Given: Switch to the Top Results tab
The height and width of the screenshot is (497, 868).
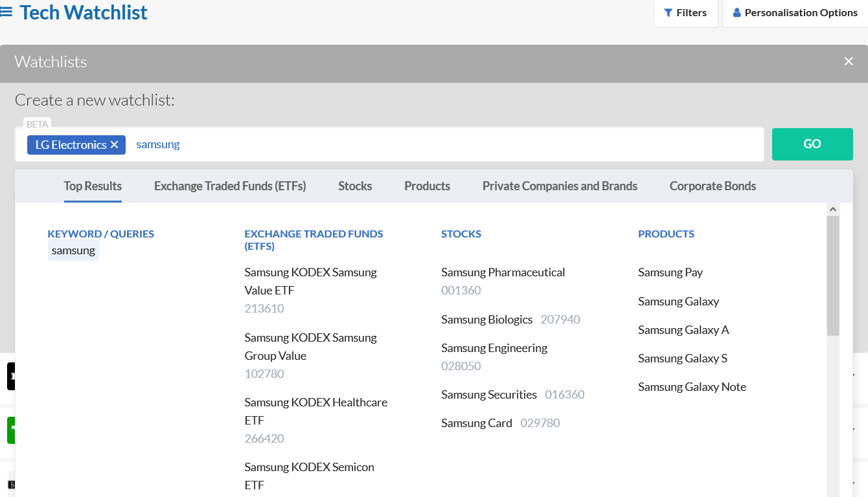Looking at the screenshot, I should pyautogui.click(x=93, y=186).
